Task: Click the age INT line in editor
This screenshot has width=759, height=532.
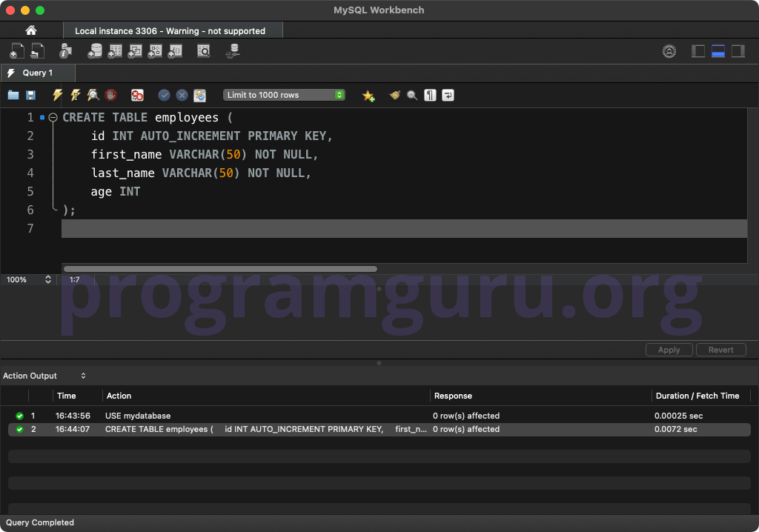Action: (x=116, y=192)
